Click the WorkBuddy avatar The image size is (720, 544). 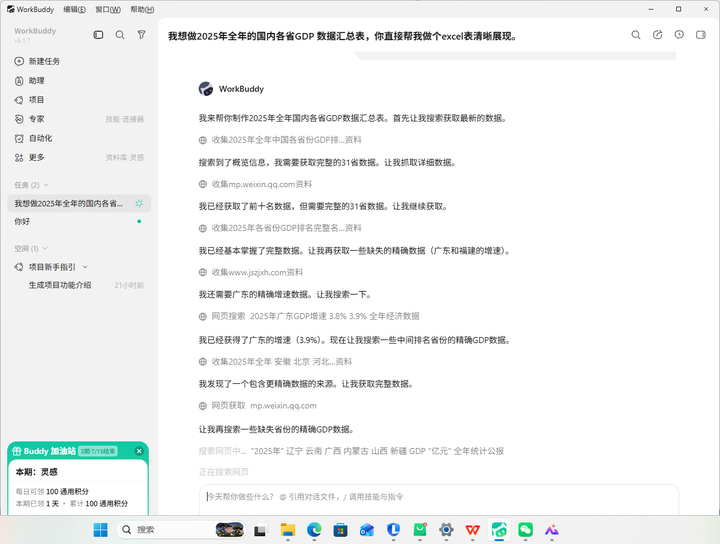tap(206, 89)
